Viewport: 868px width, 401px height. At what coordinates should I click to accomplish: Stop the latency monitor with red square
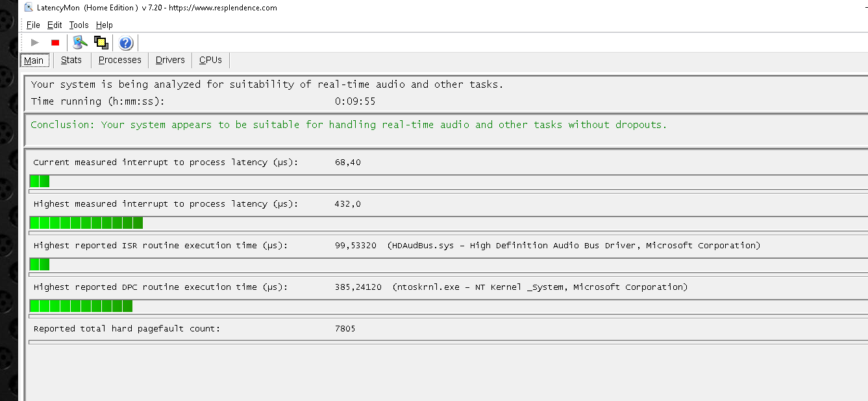pyautogui.click(x=55, y=43)
